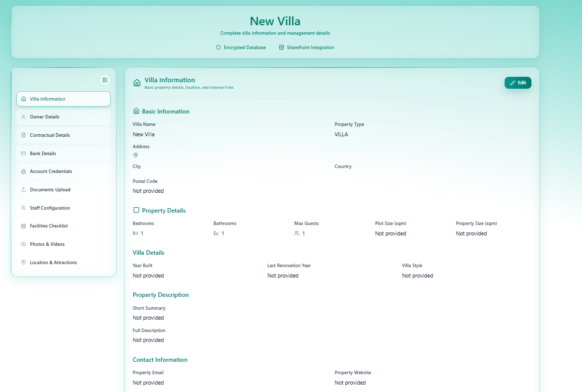
Task: Click the bed icon under Bedrooms
Action: (x=135, y=233)
